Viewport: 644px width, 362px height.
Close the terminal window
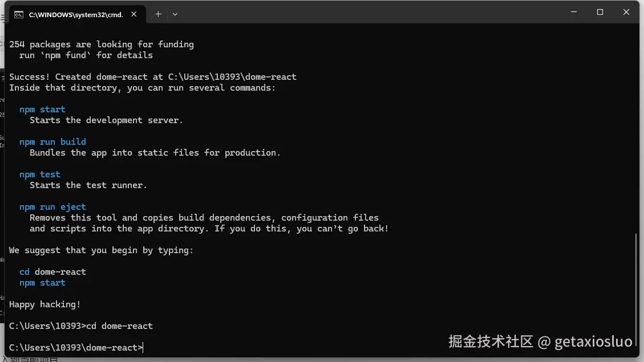tap(626, 12)
